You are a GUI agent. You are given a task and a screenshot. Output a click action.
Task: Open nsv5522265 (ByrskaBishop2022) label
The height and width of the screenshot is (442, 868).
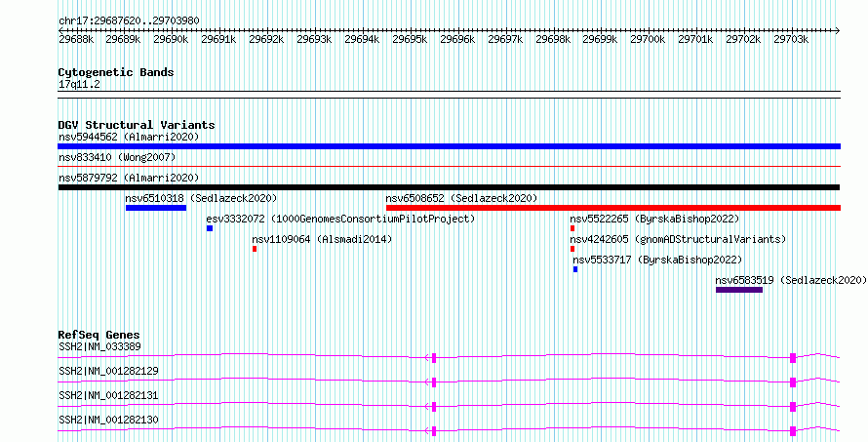coord(654,219)
